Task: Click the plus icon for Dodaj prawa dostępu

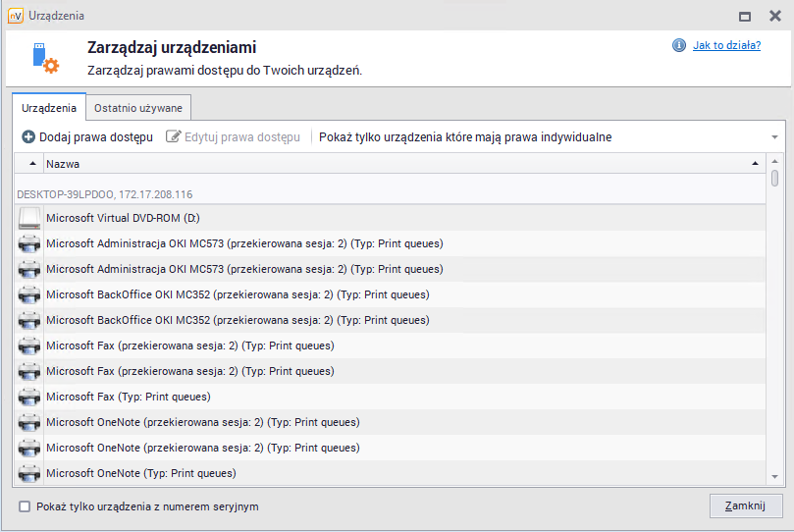Action: pyautogui.click(x=28, y=137)
